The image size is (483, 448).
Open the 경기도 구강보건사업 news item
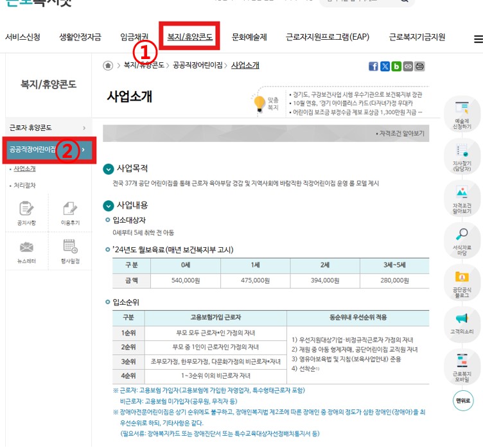[357, 94]
